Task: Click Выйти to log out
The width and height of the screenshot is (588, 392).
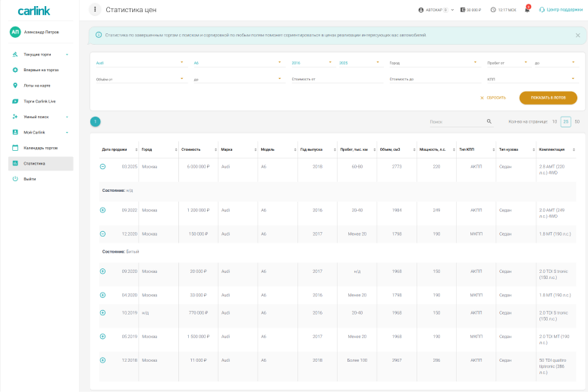Action: pyautogui.click(x=29, y=179)
